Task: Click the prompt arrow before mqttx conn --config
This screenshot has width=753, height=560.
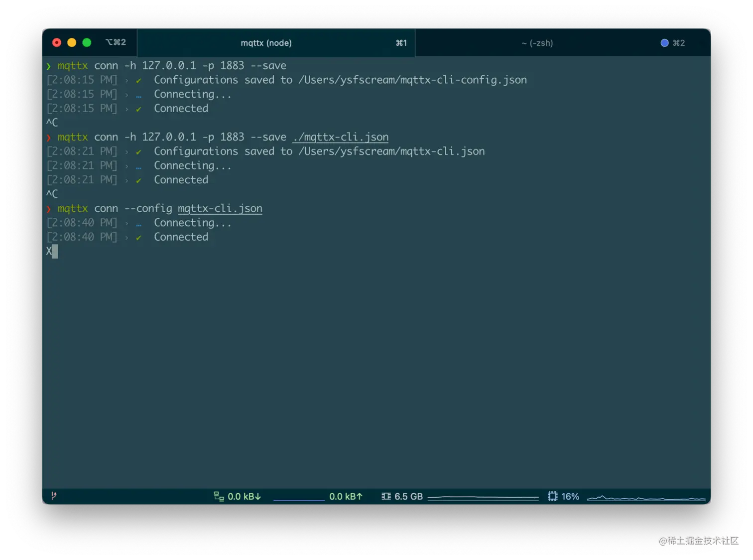Action: 49,209
